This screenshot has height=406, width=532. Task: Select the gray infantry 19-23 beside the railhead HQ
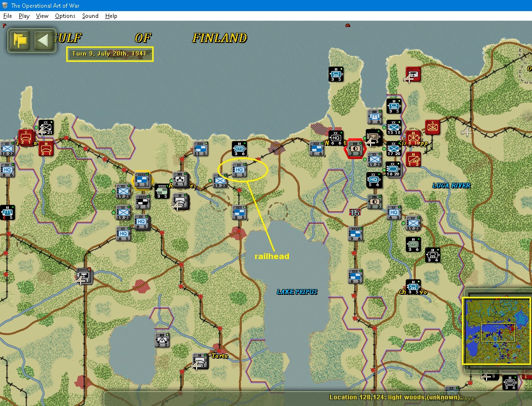click(x=220, y=181)
